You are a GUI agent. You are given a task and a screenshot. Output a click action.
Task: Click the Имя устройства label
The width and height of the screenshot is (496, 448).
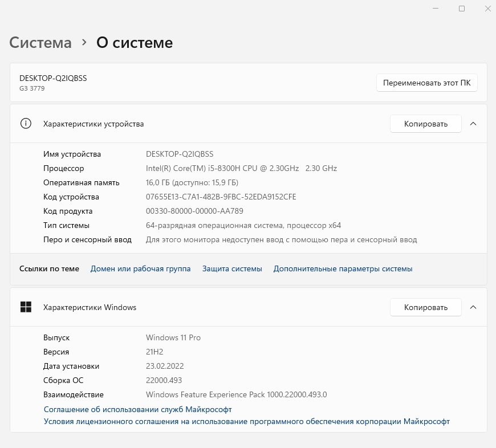[x=72, y=154]
